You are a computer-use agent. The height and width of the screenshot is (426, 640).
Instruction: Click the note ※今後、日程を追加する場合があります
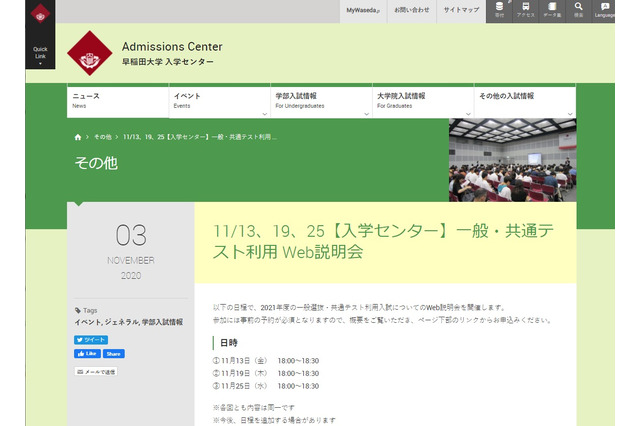pos(274,420)
